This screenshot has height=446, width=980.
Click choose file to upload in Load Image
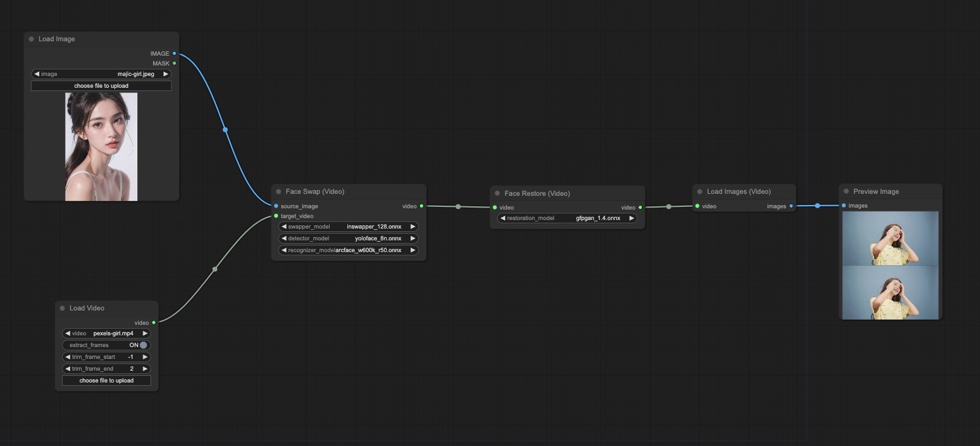coord(101,86)
